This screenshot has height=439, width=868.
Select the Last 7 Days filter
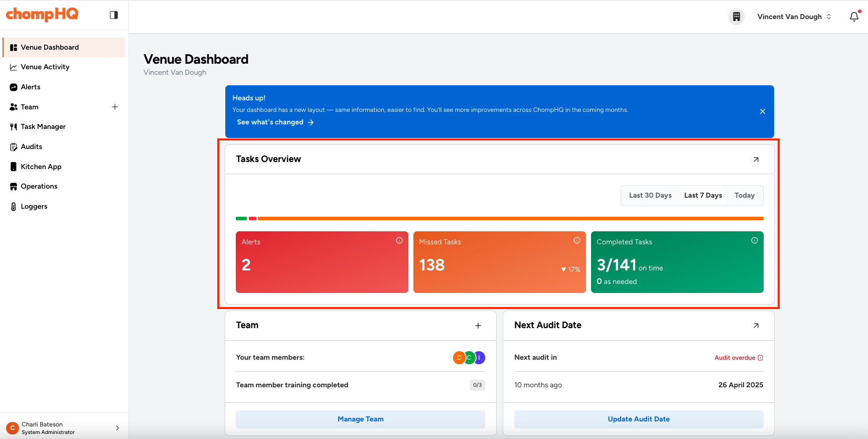tap(702, 196)
